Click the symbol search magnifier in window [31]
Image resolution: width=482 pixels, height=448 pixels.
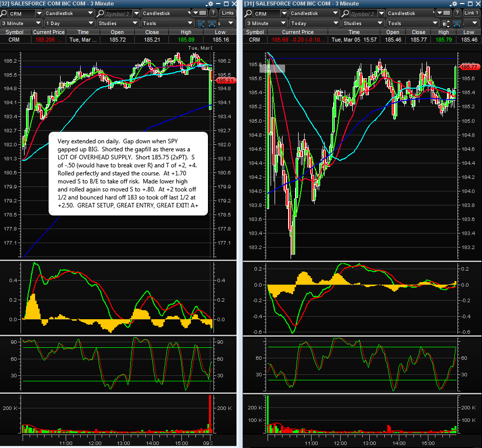[x=249, y=13]
